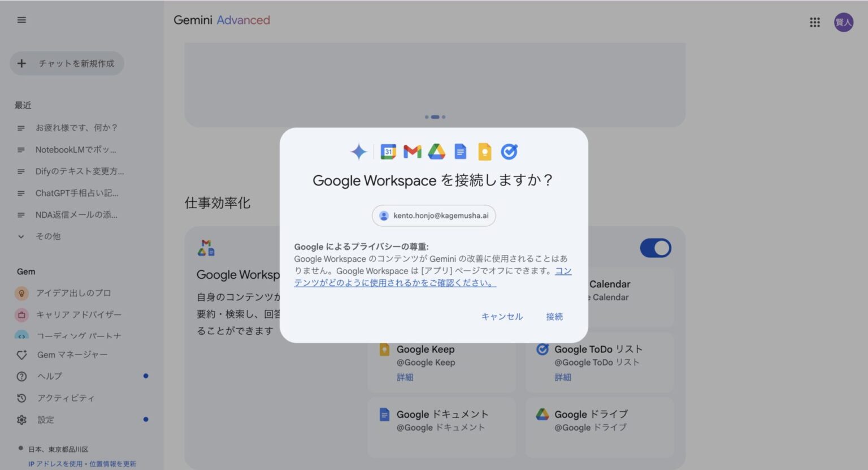The image size is (868, 470).
Task: Click the 賢人 profile avatar
Action: (843, 22)
